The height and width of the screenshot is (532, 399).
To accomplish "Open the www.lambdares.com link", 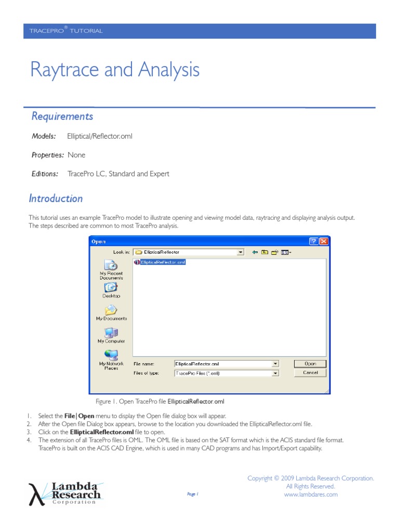I will (x=311, y=495).
